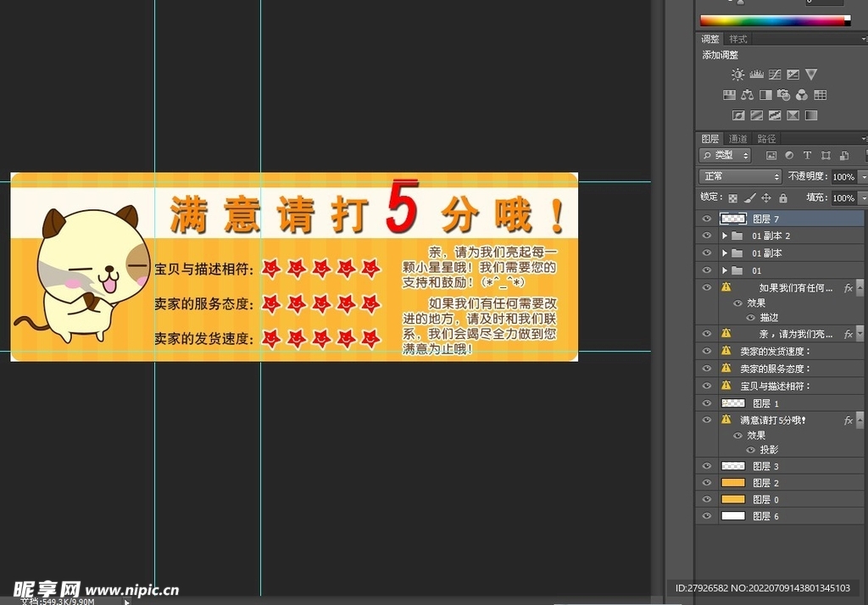Hide the 图层 7 layer
Image resolution: width=868 pixels, height=605 pixels.
click(x=706, y=219)
